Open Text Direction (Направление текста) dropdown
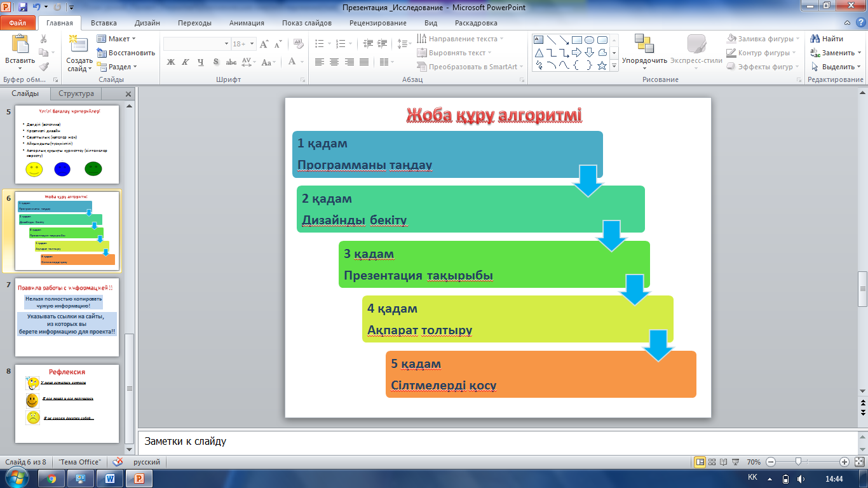The image size is (868, 488). (x=460, y=39)
